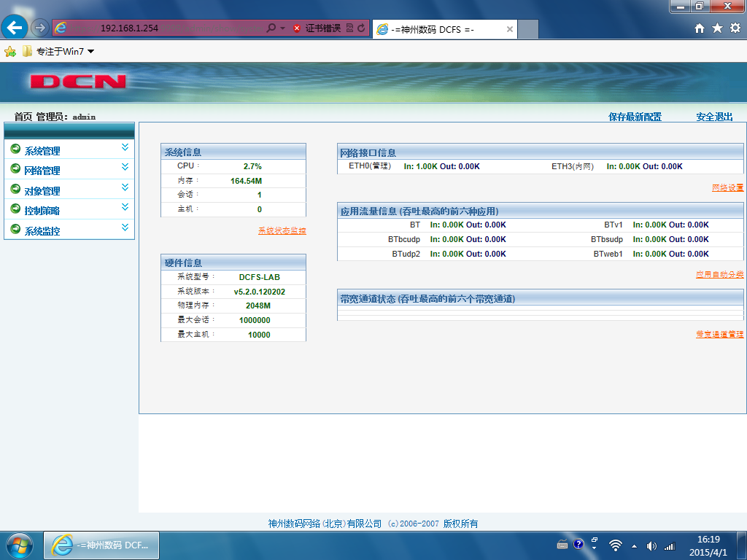The width and height of the screenshot is (747, 560).
Task: Refresh the page using reload icon
Action: (x=361, y=28)
